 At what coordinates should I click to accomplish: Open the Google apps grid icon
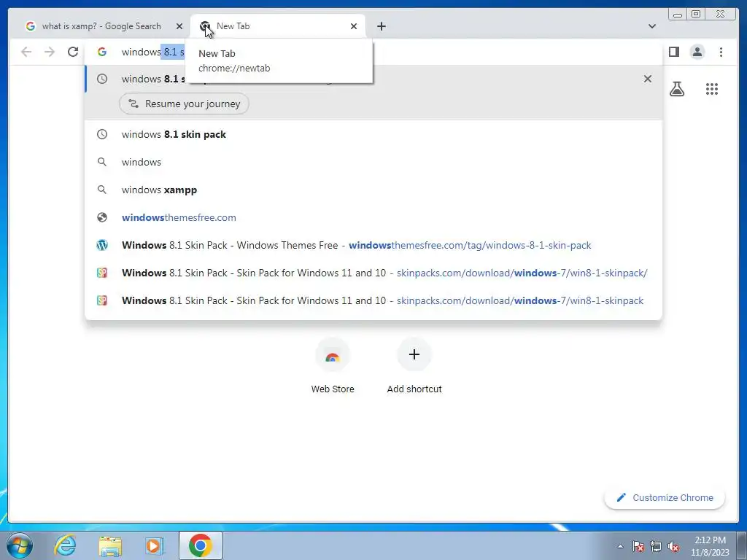pyautogui.click(x=712, y=88)
